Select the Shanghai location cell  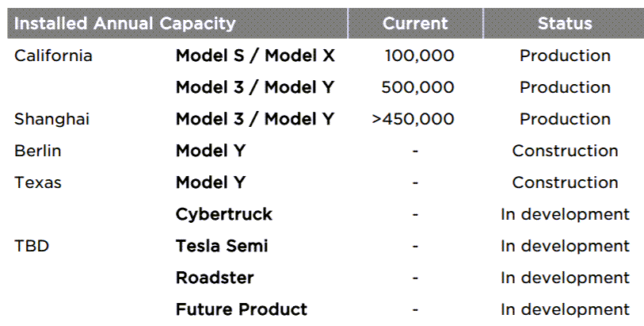pyautogui.click(x=51, y=119)
